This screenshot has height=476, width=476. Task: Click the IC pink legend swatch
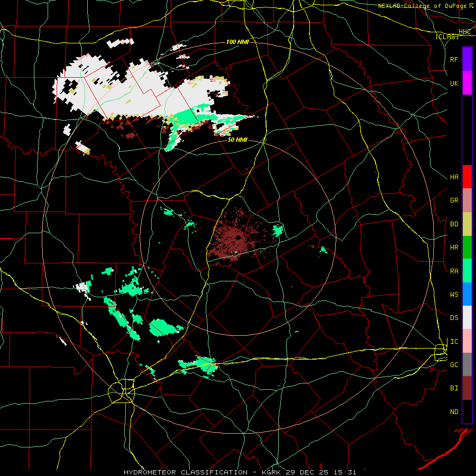coord(467,341)
